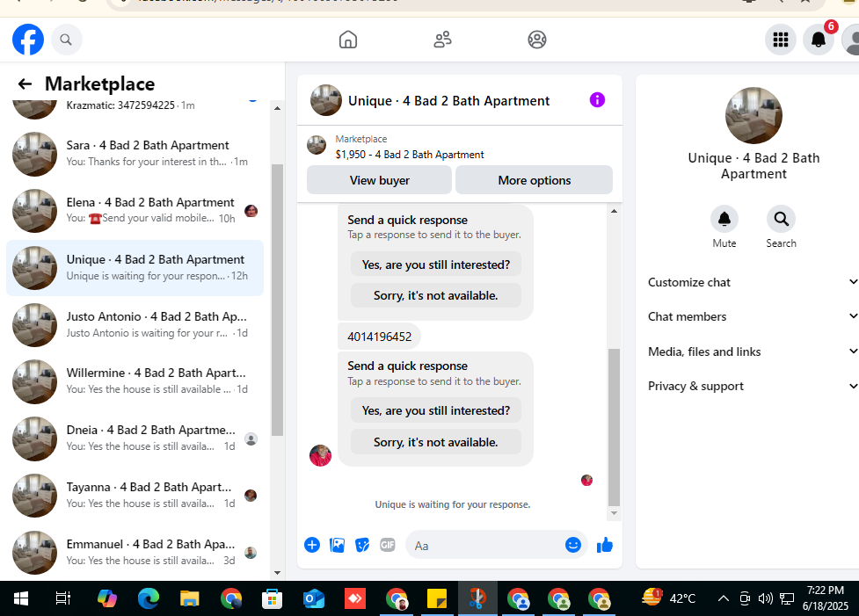The width and height of the screenshot is (859, 616).
Task: Attach a photo using the image icon
Action: click(x=338, y=545)
